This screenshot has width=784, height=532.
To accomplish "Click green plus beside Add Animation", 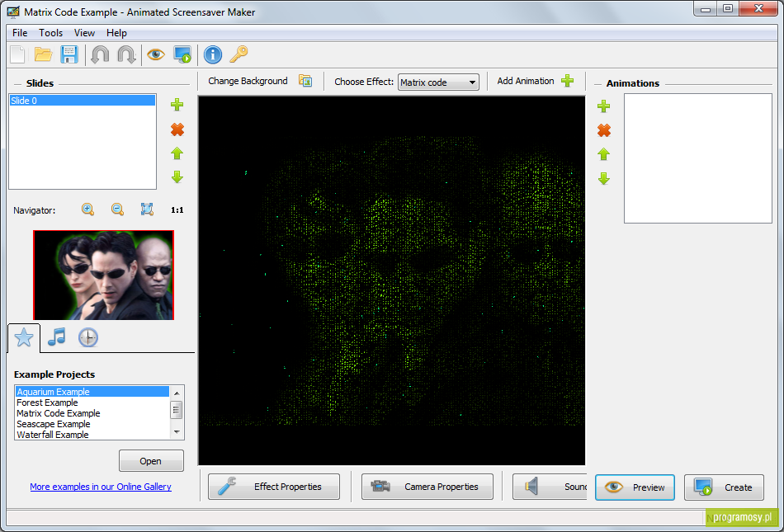I will point(568,81).
